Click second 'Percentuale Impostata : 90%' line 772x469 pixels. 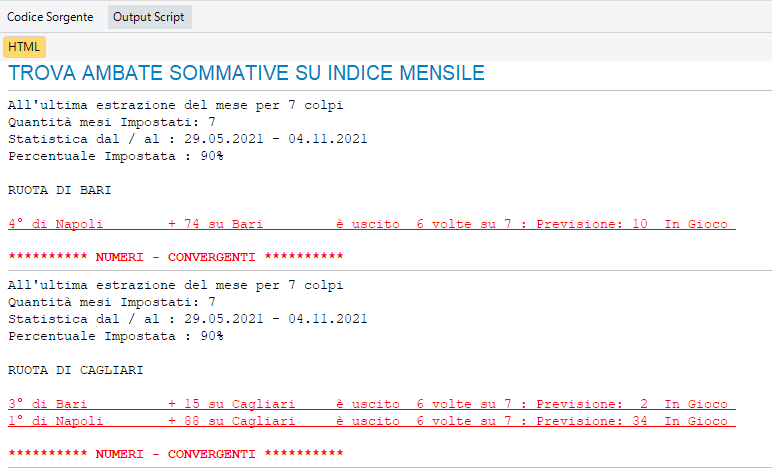116,337
